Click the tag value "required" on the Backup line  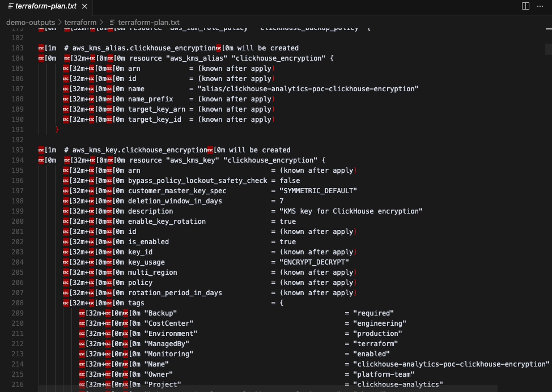coord(373,313)
